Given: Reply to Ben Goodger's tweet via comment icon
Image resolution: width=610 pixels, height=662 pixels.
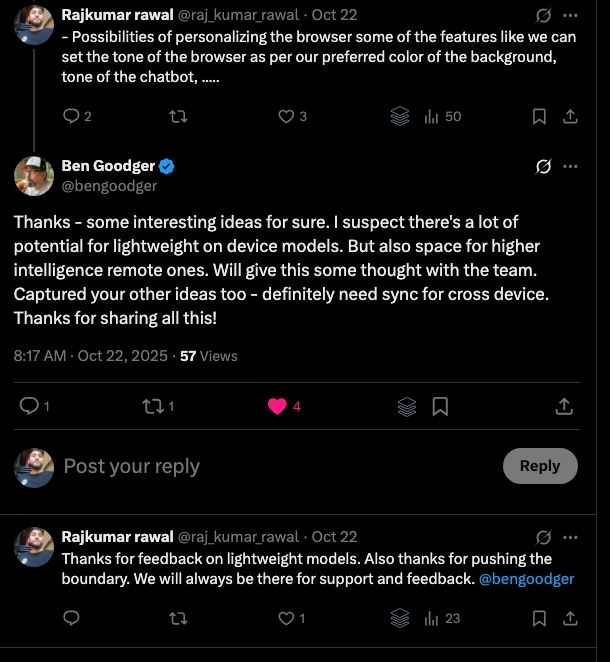Looking at the screenshot, I should (x=30, y=406).
